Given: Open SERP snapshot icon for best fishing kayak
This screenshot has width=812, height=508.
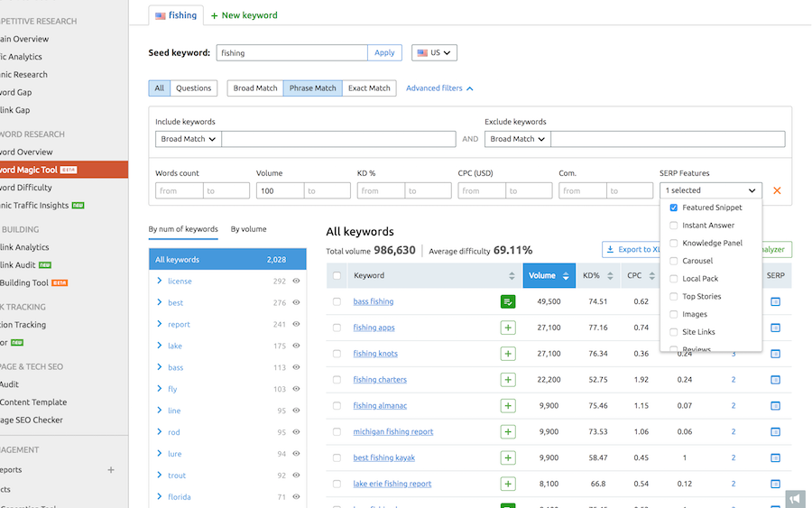Looking at the screenshot, I should point(775,457).
